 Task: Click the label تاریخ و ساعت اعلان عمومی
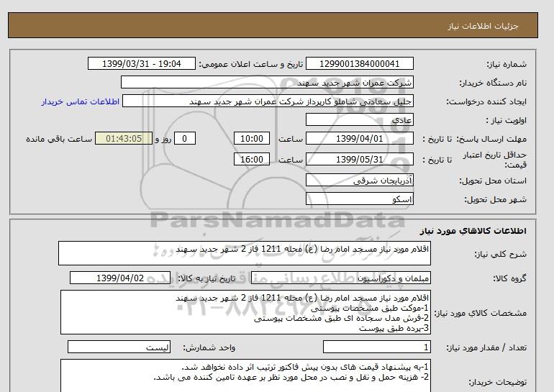[251, 64]
